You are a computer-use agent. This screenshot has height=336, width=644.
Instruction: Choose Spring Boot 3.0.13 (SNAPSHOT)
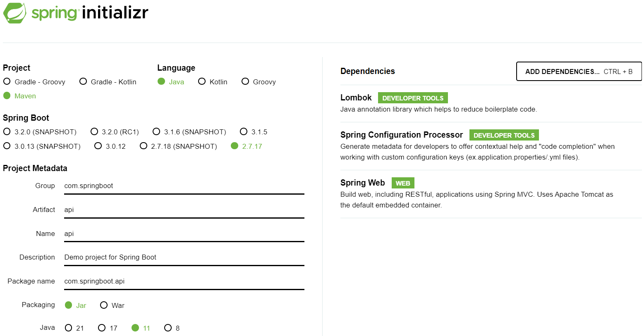pyautogui.click(x=42, y=146)
